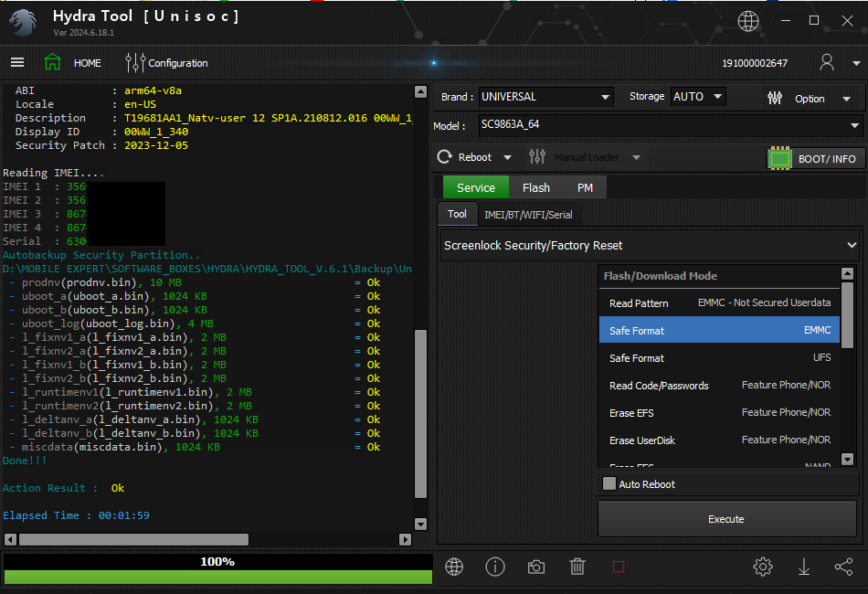Select the IMEI/BT/WIFI/Serial sub-tab
This screenshot has width=868, height=594.
pyautogui.click(x=528, y=215)
